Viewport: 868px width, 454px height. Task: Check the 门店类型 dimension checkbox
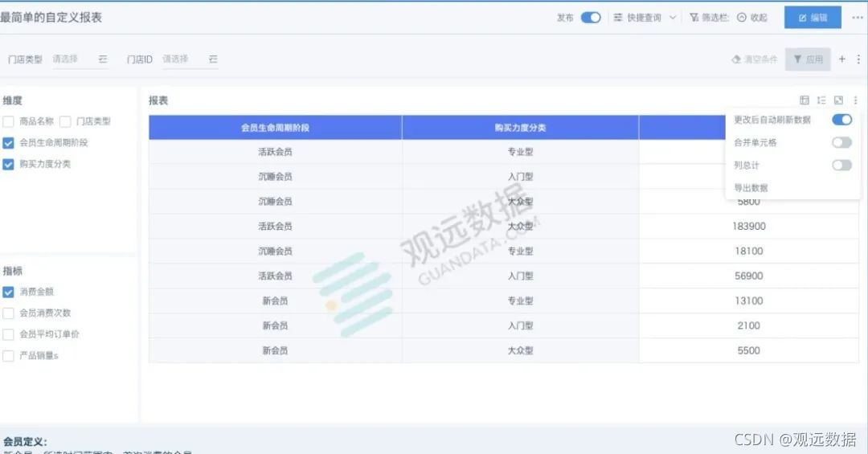tap(65, 121)
